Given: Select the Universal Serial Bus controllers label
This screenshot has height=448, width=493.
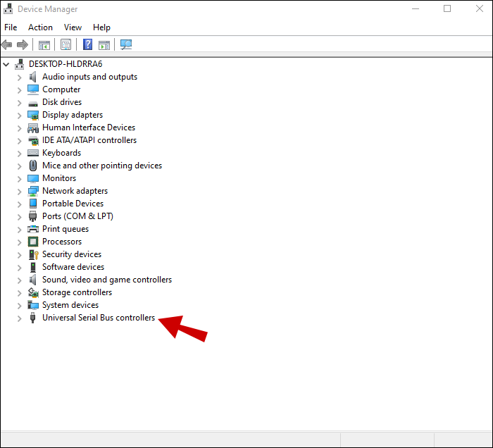Looking at the screenshot, I should pos(99,318).
